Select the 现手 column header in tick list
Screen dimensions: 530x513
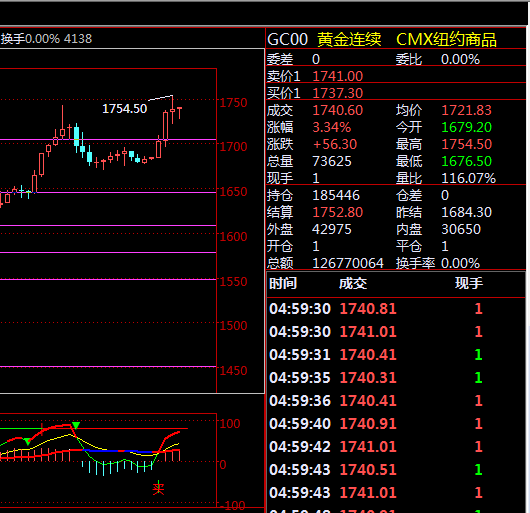click(468, 283)
